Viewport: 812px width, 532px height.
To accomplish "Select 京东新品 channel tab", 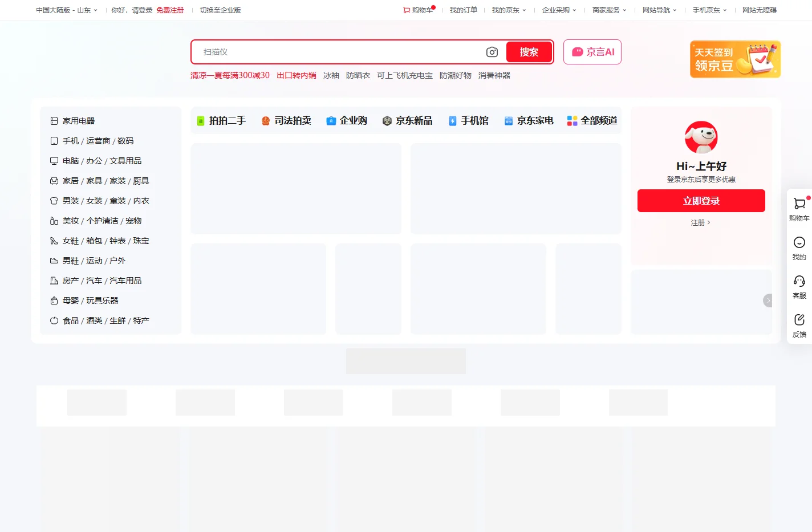I will tap(407, 121).
